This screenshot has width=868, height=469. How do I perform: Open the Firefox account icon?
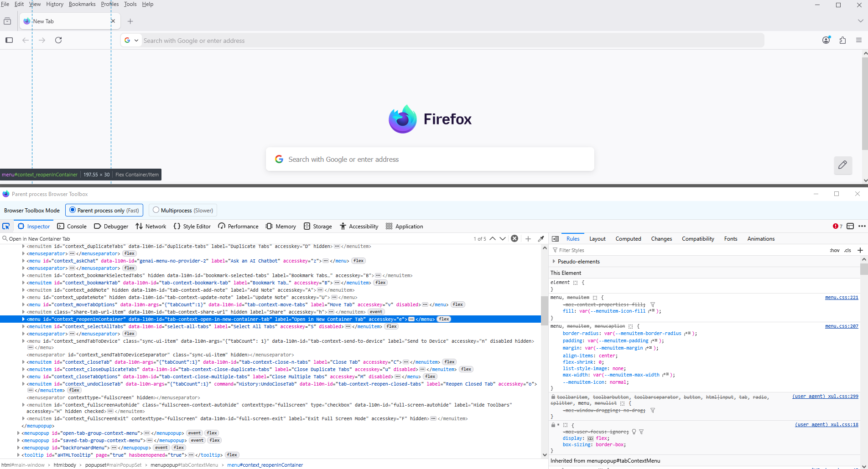(826, 40)
